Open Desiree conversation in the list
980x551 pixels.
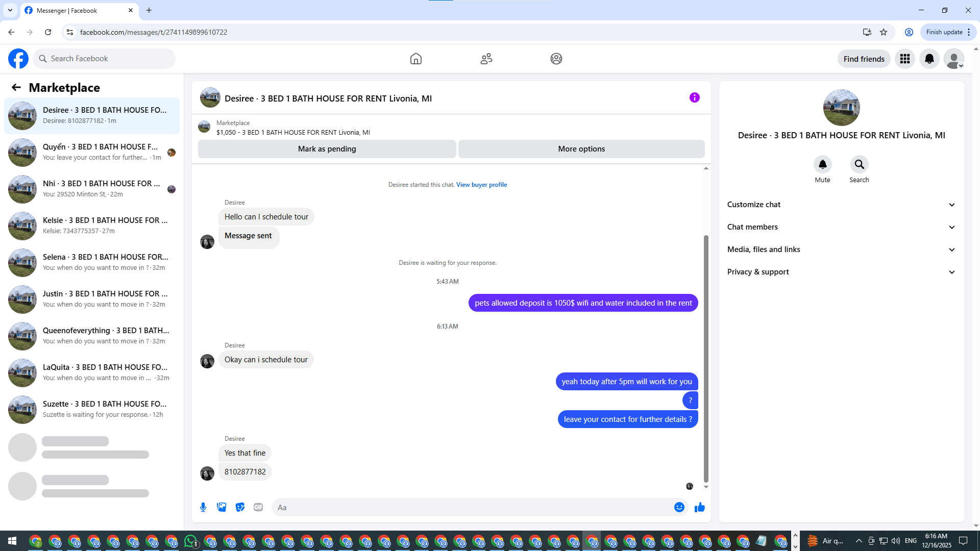click(92, 115)
